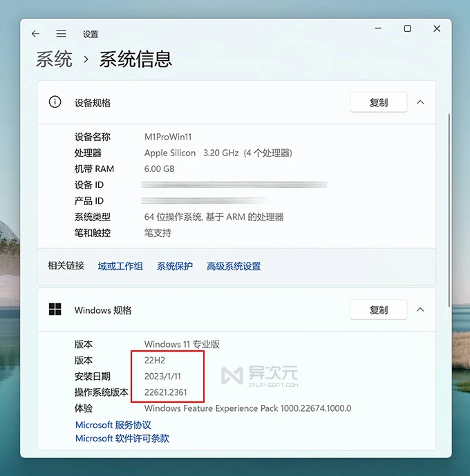Viewport: 470px width, 476px height.
Task: Select Windows Feature Experience Pack text
Action: (247, 408)
